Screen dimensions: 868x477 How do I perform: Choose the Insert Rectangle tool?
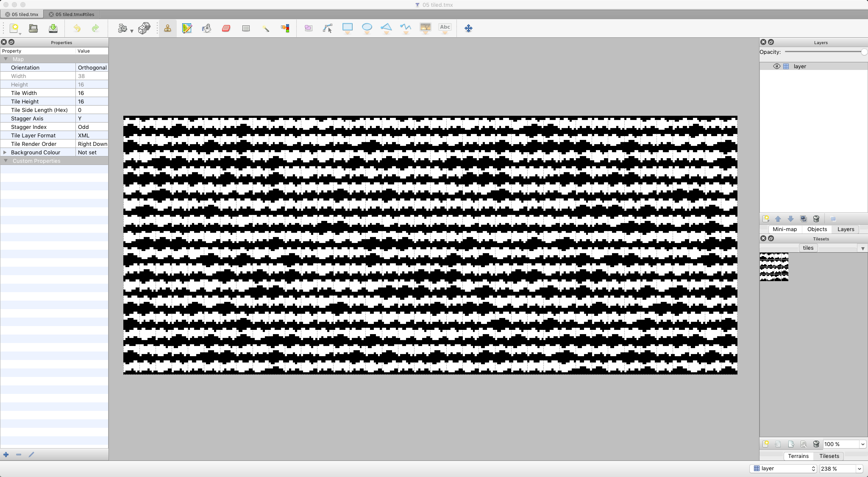pyautogui.click(x=348, y=28)
